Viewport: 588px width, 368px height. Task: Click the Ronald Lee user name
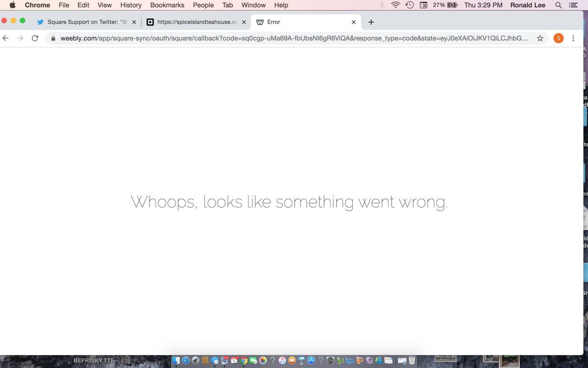pyautogui.click(x=528, y=5)
